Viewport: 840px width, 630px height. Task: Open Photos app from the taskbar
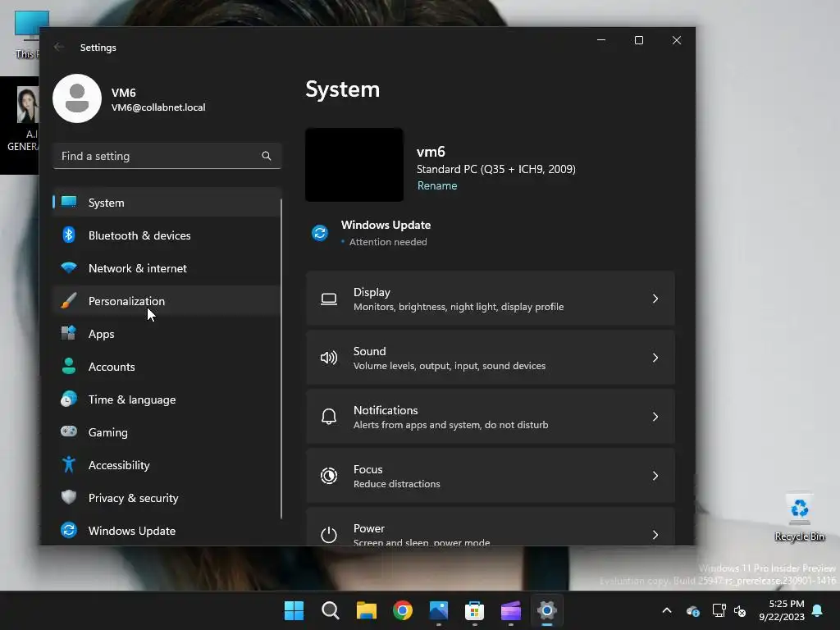click(x=439, y=610)
